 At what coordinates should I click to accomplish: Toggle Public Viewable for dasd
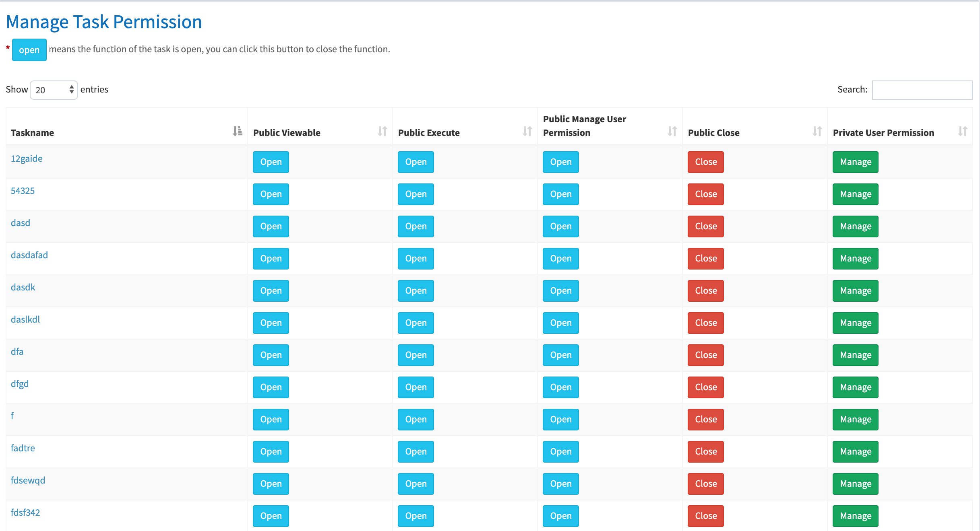click(271, 226)
